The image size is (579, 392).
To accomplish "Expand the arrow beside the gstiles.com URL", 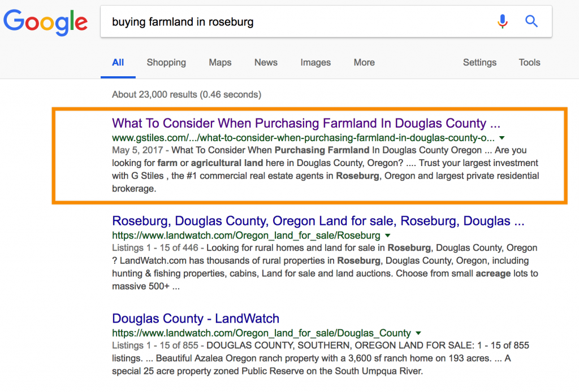I will pos(502,138).
